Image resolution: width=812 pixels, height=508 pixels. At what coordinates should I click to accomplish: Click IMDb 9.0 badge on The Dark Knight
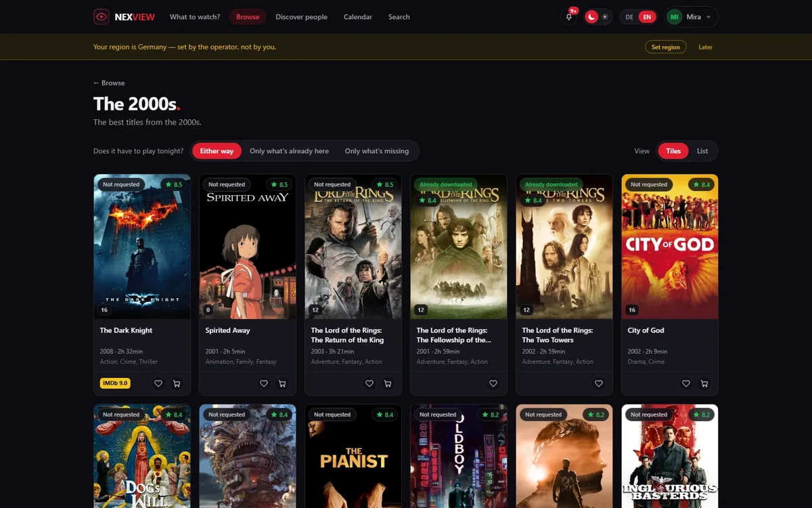pos(115,383)
